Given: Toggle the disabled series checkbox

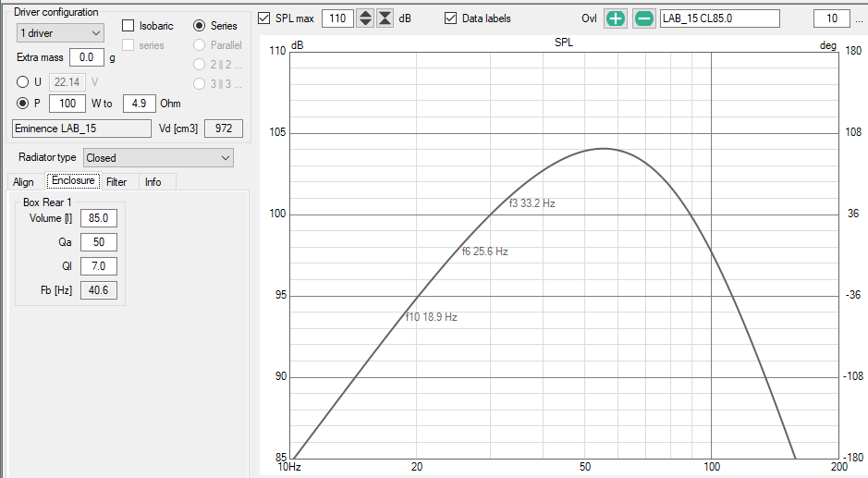Looking at the screenshot, I should 128,45.
